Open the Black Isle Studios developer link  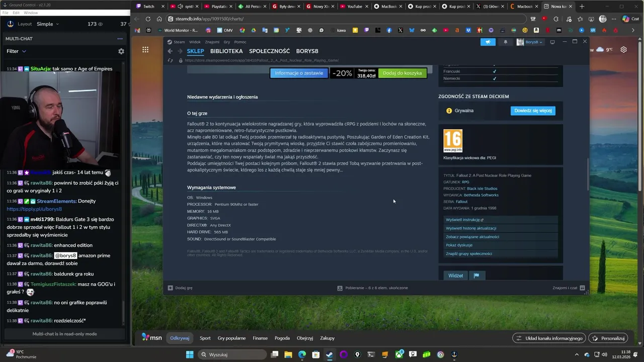pyautogui.click(x=482, y=189)
